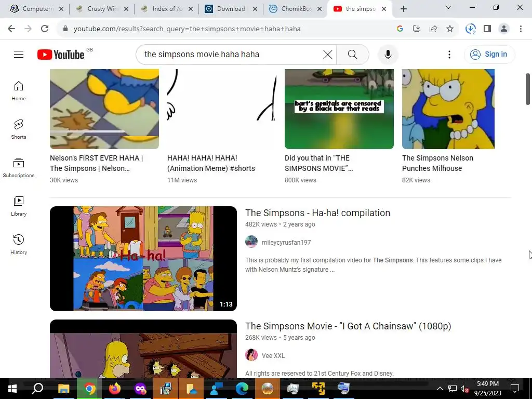Screen dimensions: 532x399
Task: Open Vee XXL channel name
Action: (273, 355)
